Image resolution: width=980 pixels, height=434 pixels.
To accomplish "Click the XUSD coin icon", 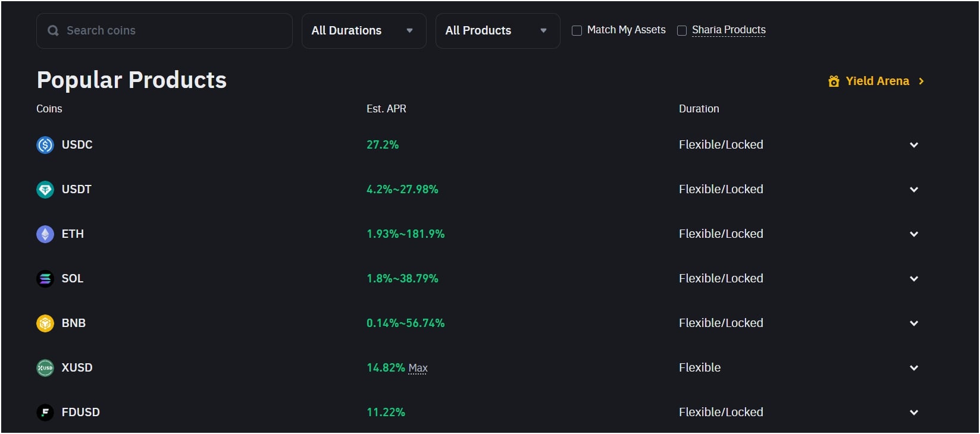I will coord(45,368).
